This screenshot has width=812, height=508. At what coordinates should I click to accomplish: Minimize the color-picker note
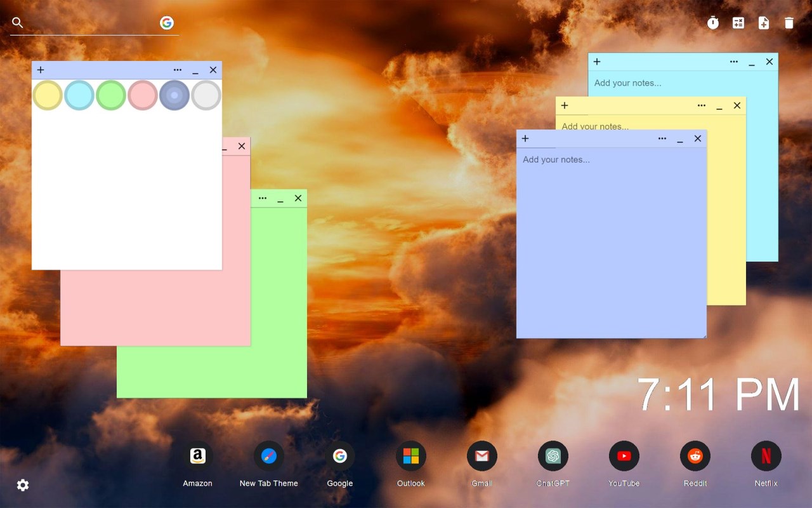click(x=195, y=71)
